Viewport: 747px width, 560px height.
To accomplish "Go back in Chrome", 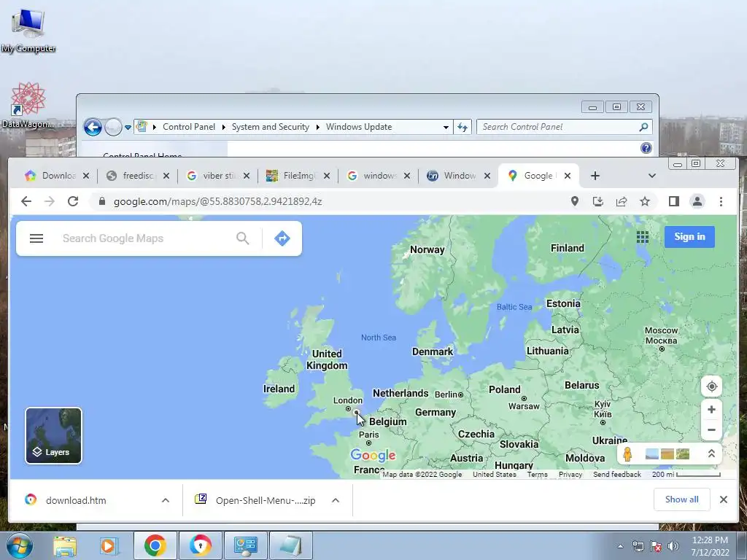I will 26,201.
